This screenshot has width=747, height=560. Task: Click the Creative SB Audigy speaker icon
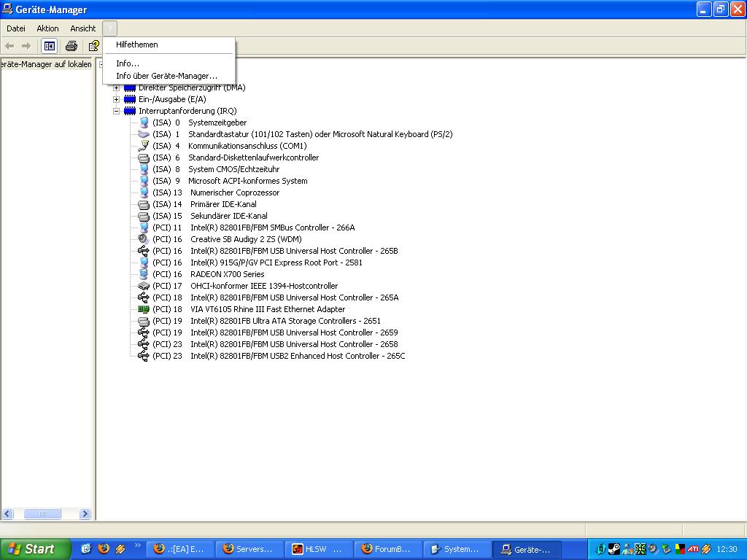pyautogui.click(x=144, y=239)
